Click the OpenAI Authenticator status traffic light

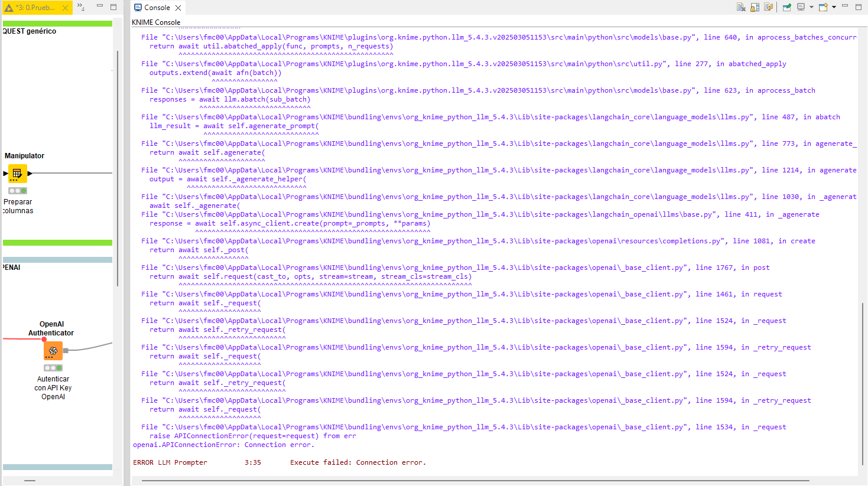53,368
